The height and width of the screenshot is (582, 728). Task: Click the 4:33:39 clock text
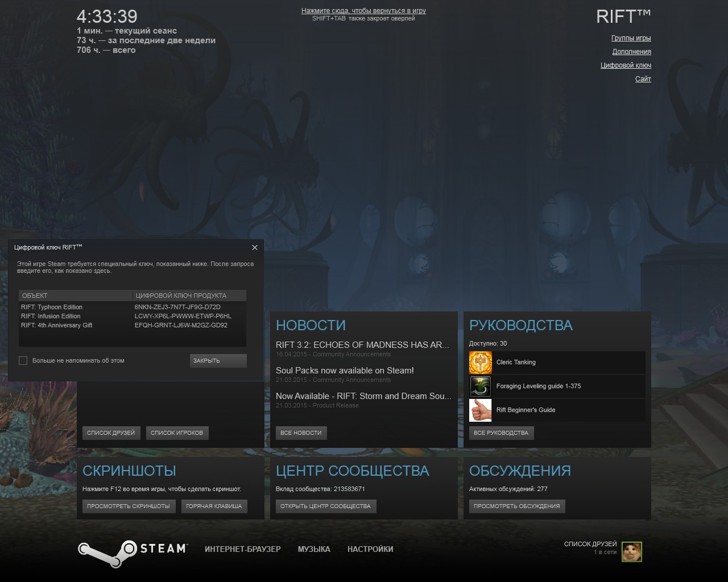107,16
